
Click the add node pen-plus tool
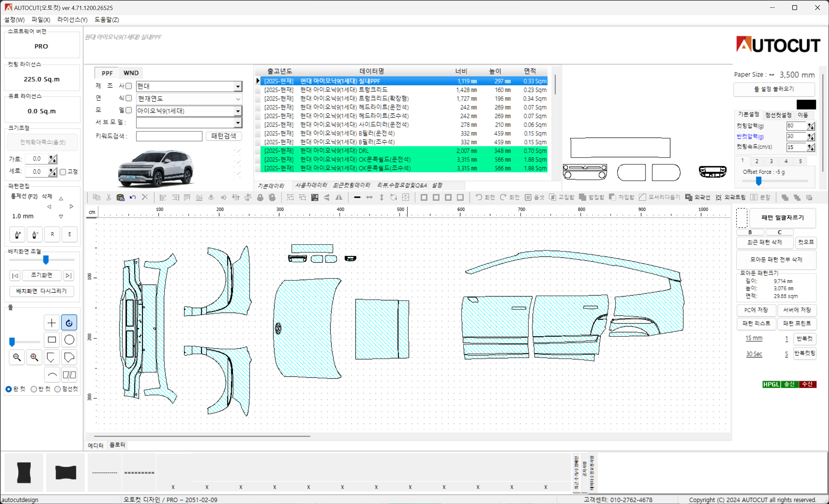17,234
